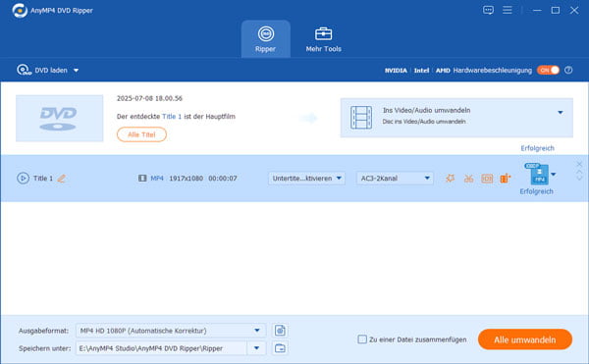Click the Intel label
Viewport: 589px width, 364px height.
click(x=421, y=71)
